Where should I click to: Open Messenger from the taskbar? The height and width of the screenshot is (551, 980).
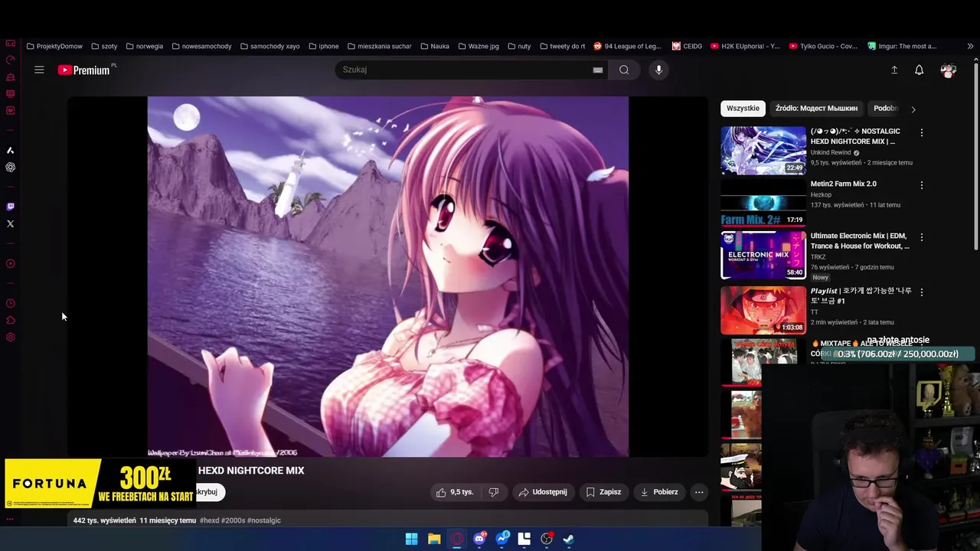(502, 539)
